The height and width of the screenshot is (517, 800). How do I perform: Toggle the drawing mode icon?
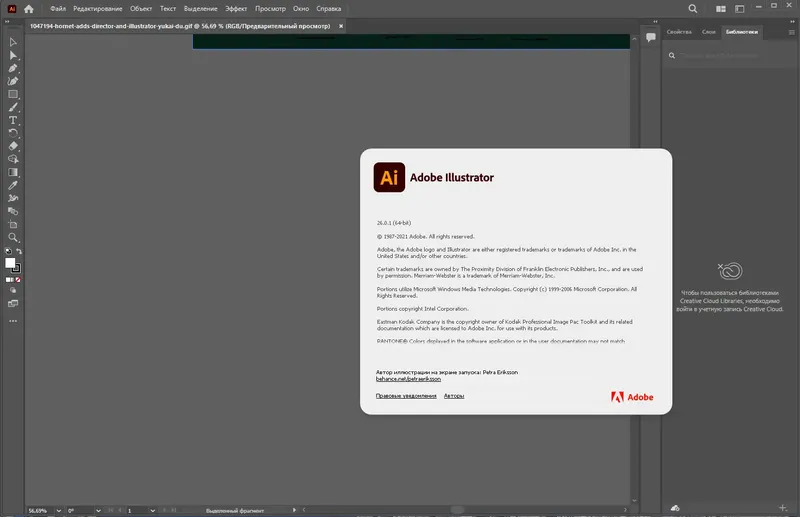click(x=13, y=290)
